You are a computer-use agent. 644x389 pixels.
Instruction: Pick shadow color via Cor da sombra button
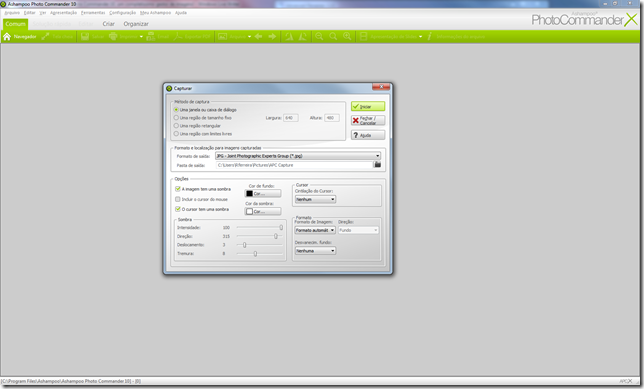pyautogui.click(x=263, y=212)
